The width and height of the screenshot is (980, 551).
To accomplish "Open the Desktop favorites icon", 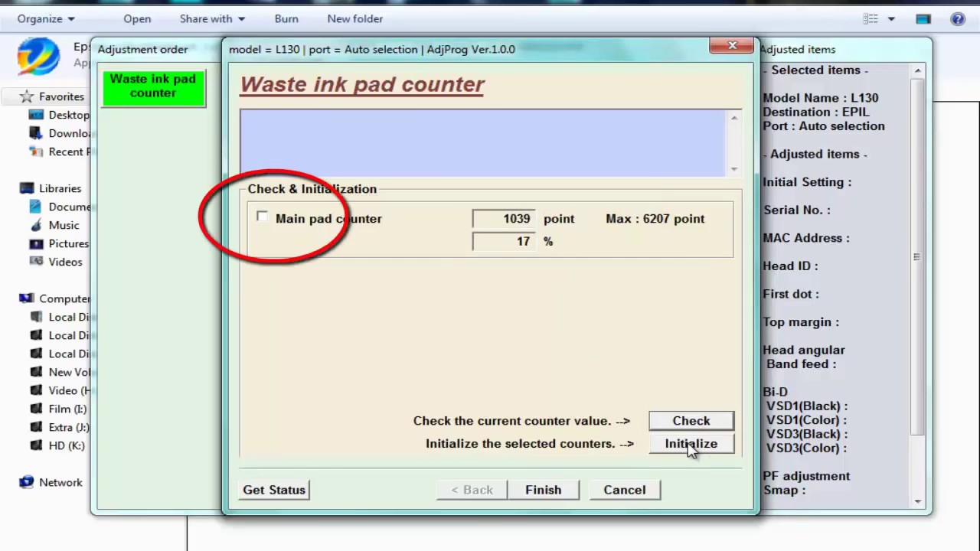I will 36,115.
